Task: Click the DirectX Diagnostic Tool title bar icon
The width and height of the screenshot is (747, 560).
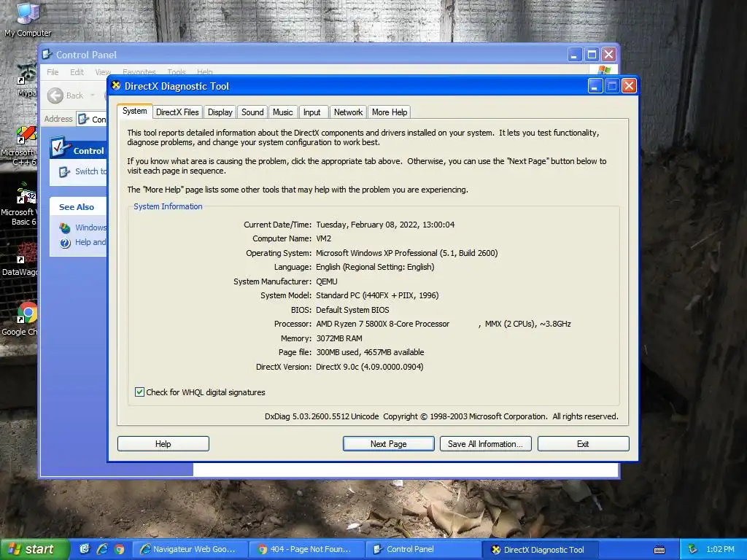Action: pyautogui.click(x=116, y=85)
